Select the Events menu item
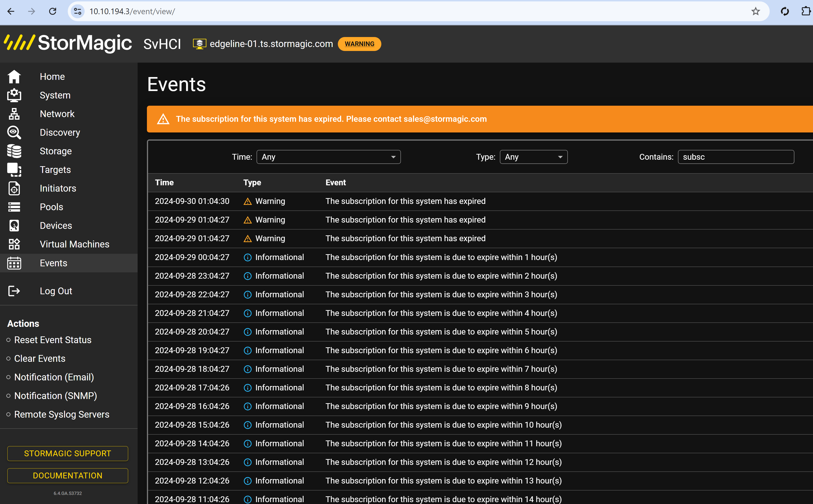Image resolution: width=813 pixels, height=504 pixels. point(53,263)
